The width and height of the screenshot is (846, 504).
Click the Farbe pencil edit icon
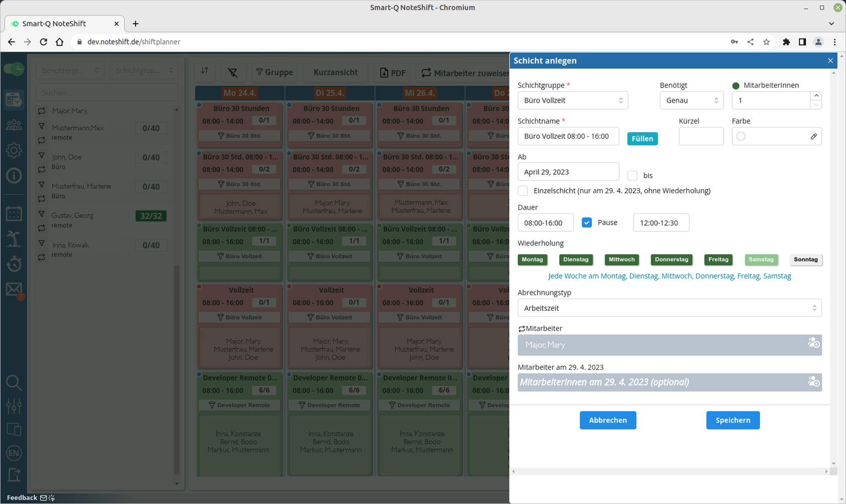point(814,136)
